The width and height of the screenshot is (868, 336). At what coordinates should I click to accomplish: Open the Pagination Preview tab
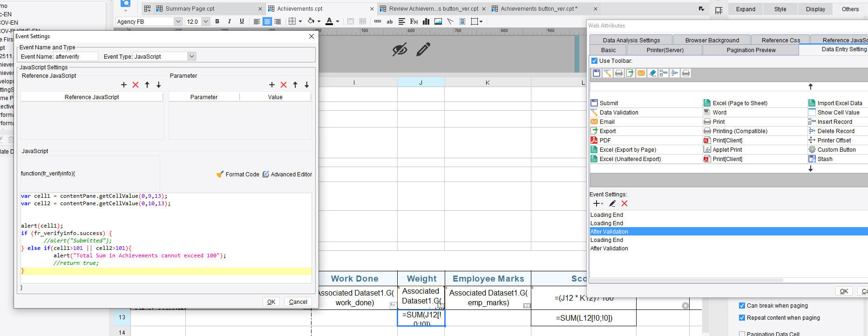click(751, 50)
